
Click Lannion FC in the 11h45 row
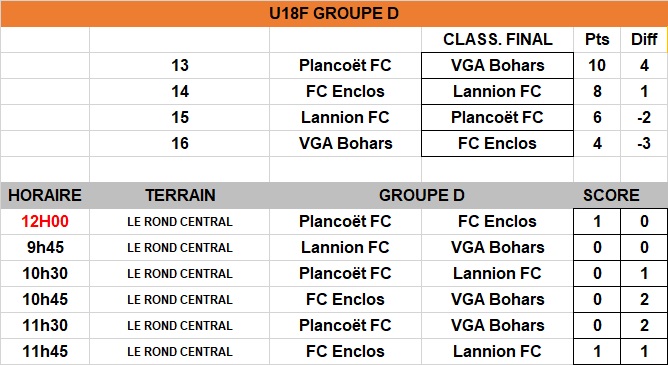click(x=497, y=351)
